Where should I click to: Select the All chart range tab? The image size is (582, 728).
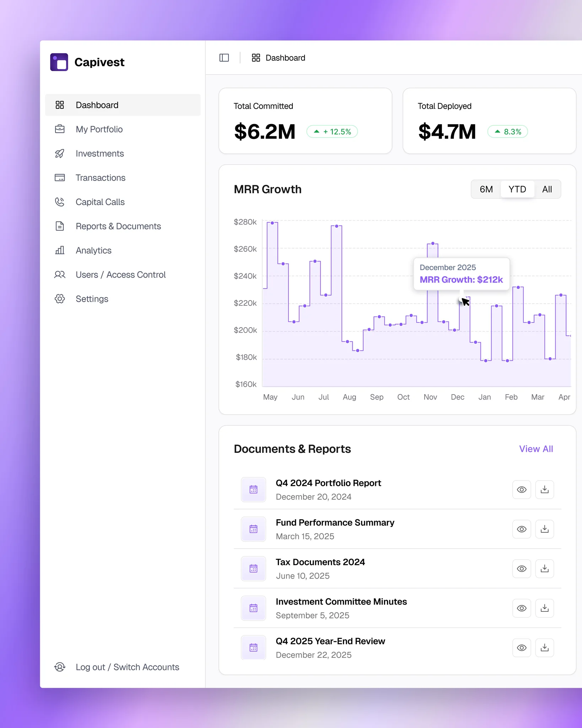(547, 189)
